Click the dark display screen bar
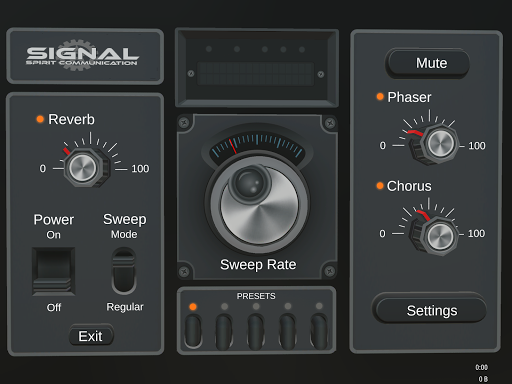Screen dimensions: 512x384 pyautogui.click(x=256, y=74)
